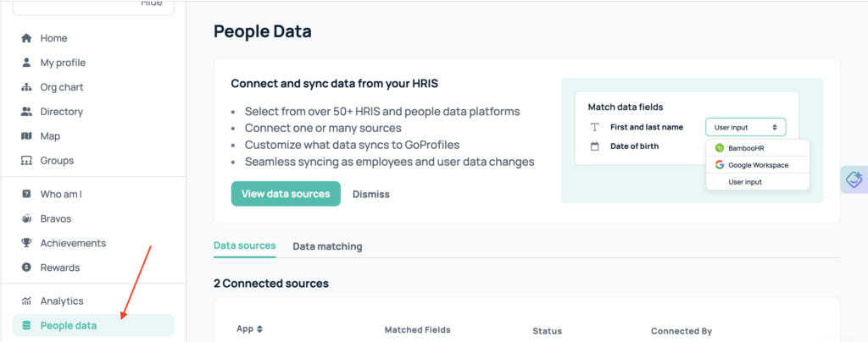The width and height of the screenshot is (868, 342).
Task: Open the Map page label
Action: (x=50, y=136)
